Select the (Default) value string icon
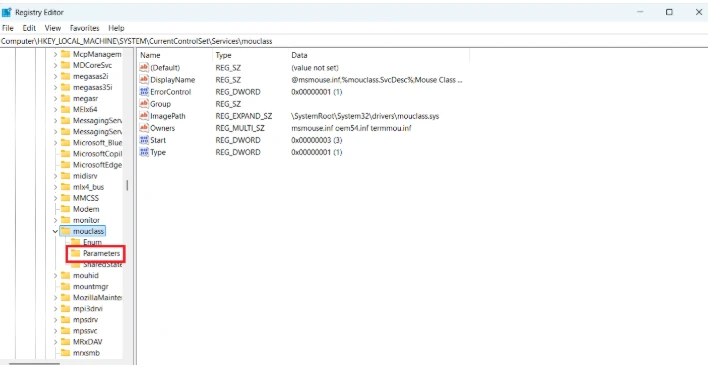Image resolution: width=709 pixels, height=367 pixels. pyautogui.click(x=144, y=68)
